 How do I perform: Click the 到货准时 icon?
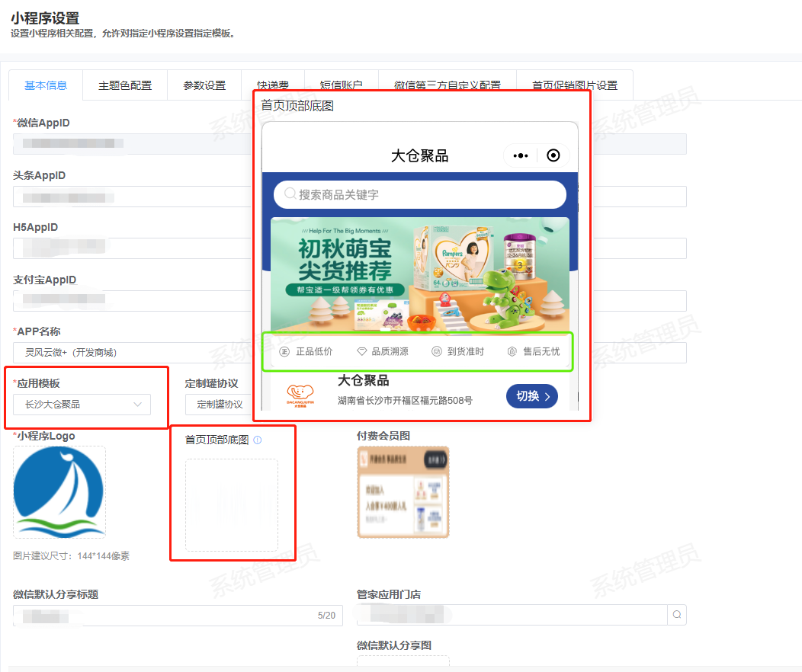click(x=436, y=351)
